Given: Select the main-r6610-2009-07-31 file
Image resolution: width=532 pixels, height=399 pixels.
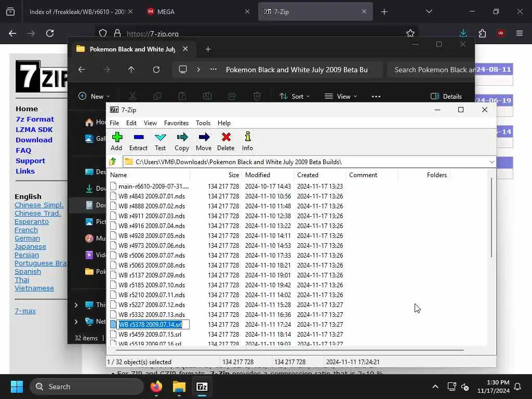Looking at the screenshot, I should [153, 187].
